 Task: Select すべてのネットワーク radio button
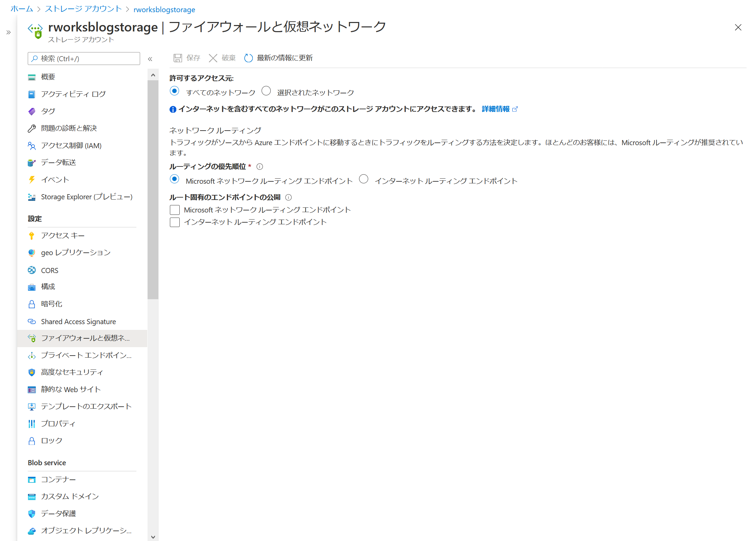[175, 91]
